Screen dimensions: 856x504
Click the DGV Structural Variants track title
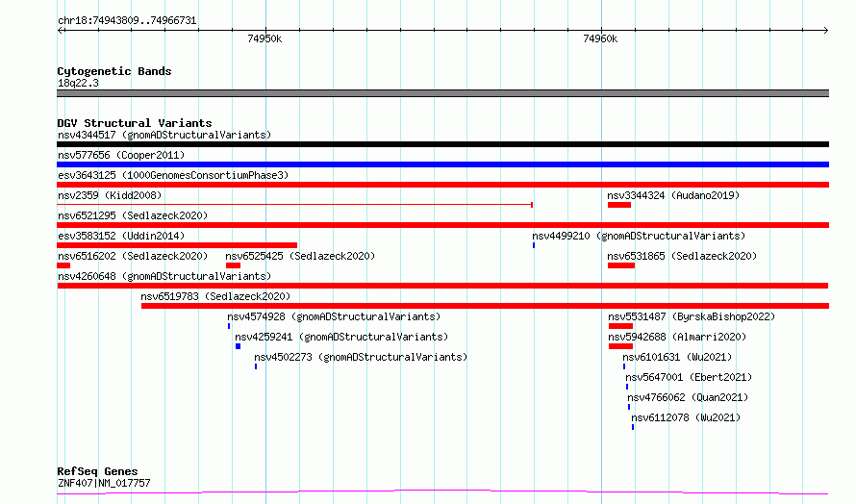click(x=135, y=123)
